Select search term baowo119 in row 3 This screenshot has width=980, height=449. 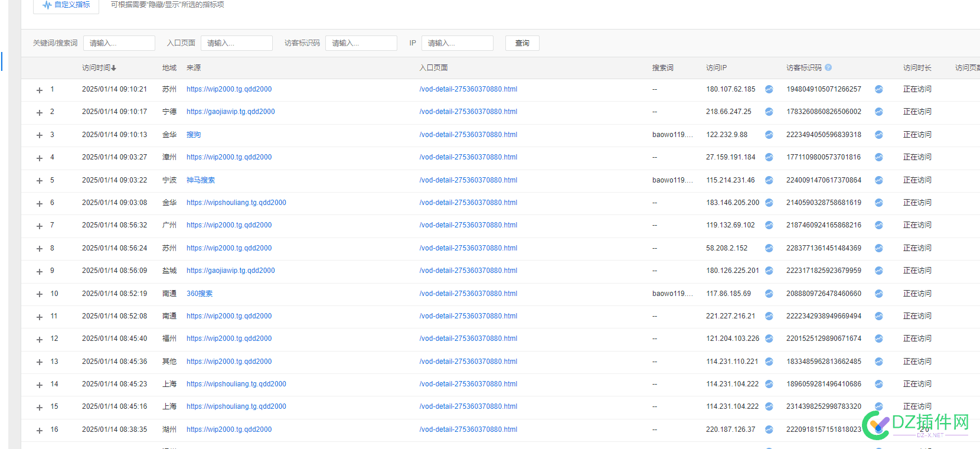672,135
